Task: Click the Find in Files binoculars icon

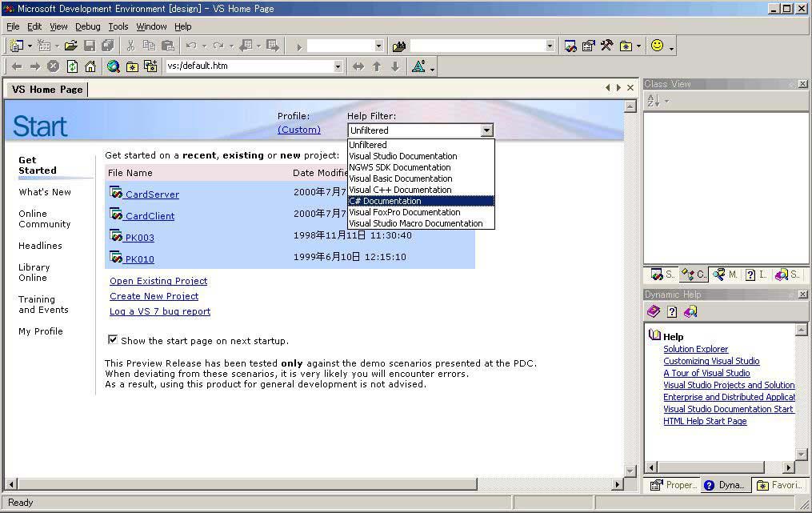Action: click(399, 46)
